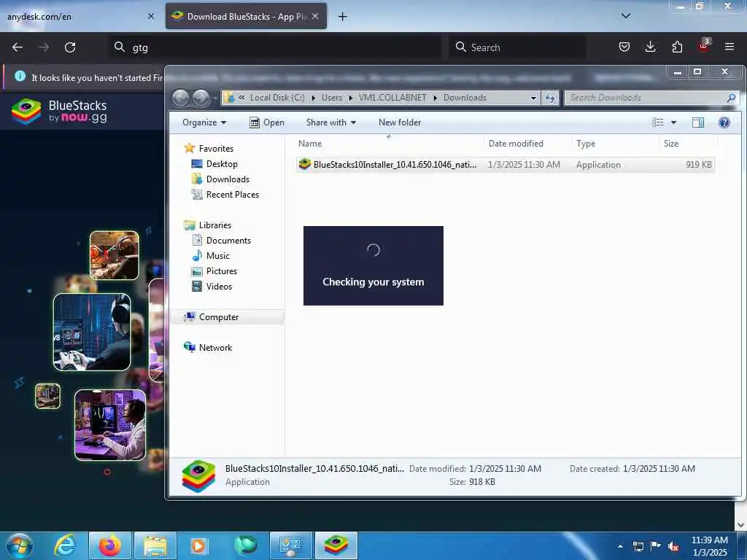Open Pictures library
Screen dimensions: 747x560
coord(222,271)
